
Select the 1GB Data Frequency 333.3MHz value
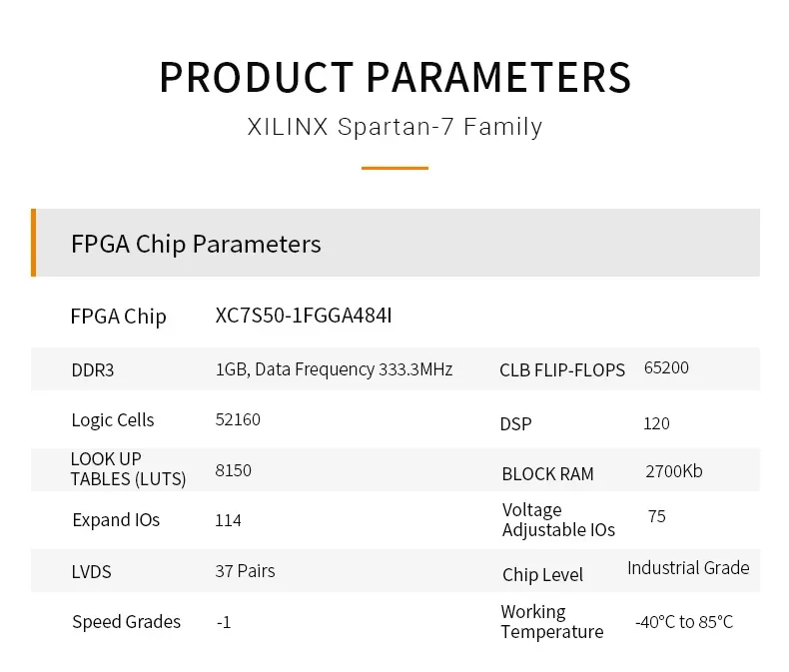(334, 369)
